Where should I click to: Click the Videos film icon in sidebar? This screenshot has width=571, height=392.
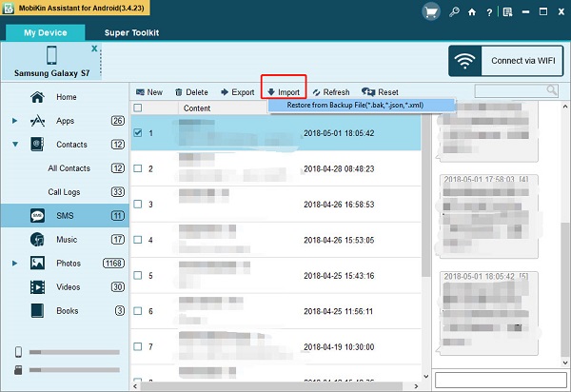pos(37,287)
